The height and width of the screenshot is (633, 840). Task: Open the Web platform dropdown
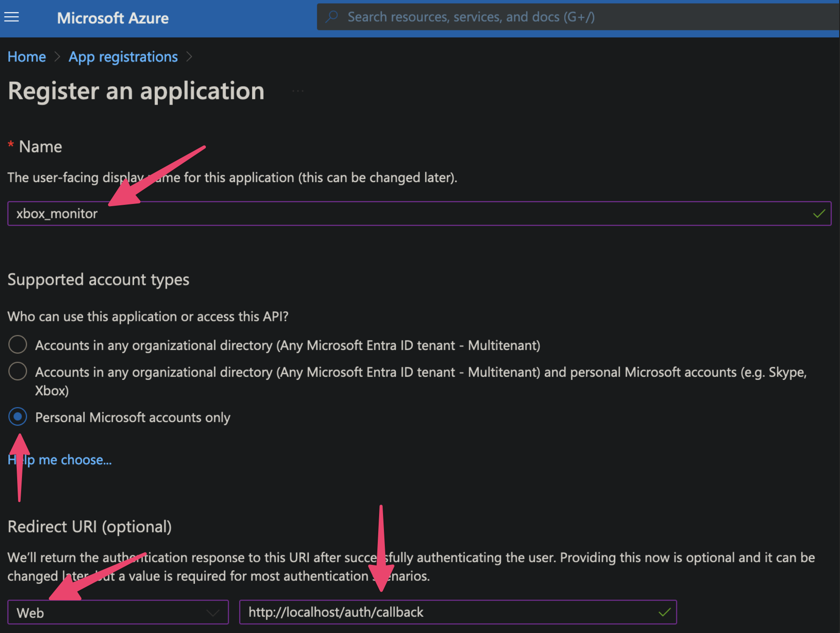[x=118, y=612]
